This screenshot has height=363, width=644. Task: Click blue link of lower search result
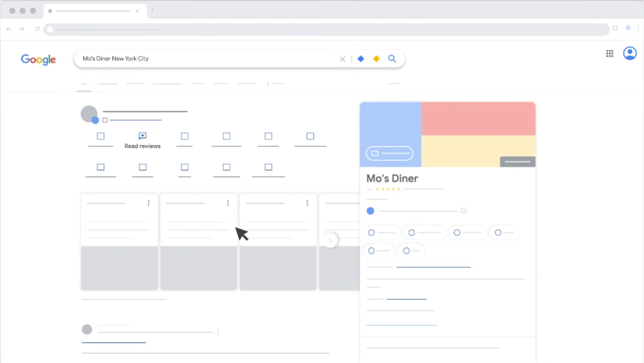pyautogui.click(x=114, y=342)
